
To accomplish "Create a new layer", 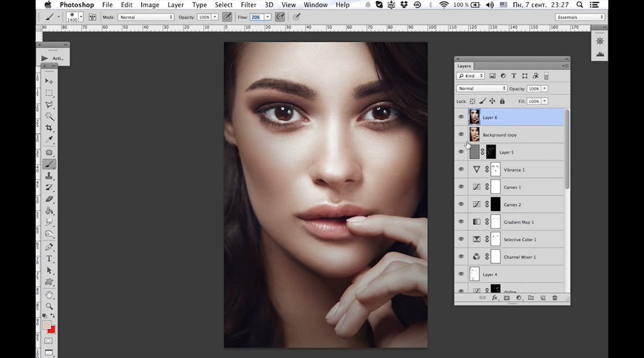I will pos(543,298).
